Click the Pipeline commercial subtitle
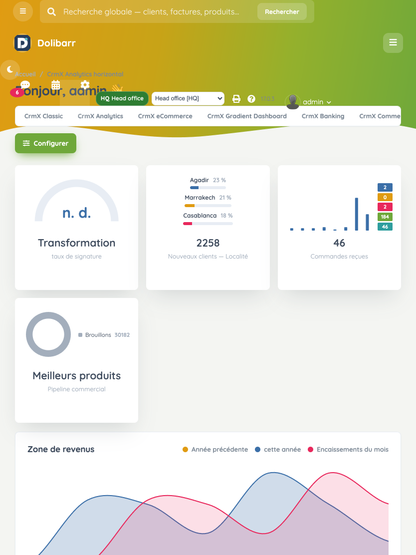Screen dimensions: 416x555 coord(76,389)
